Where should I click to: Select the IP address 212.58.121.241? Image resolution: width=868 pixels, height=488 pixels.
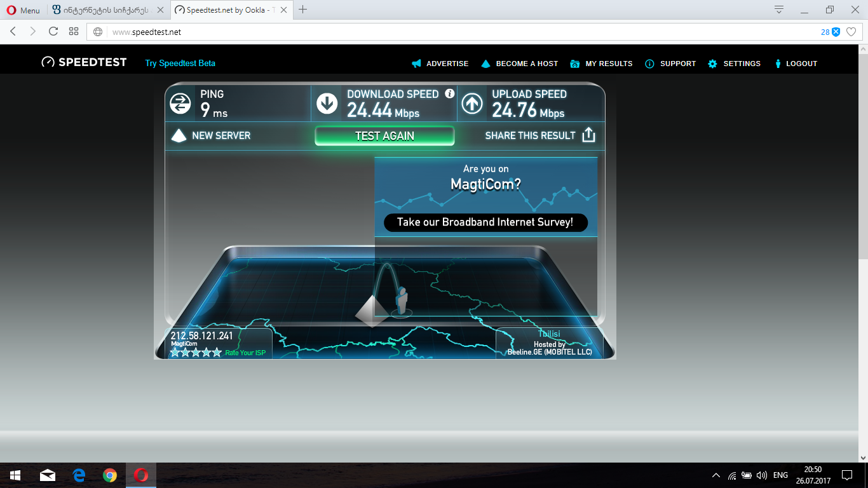click(201, 335)
